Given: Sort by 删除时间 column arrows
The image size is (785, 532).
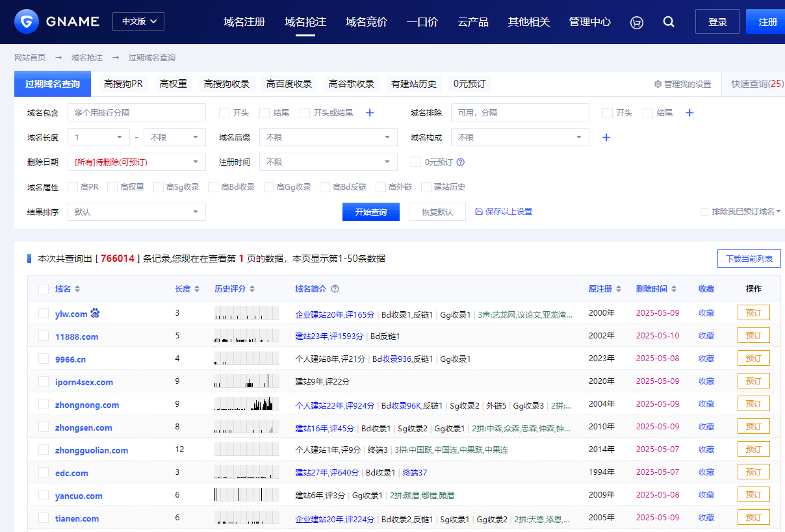Looking at the screenshot, I should pos(674,289).
